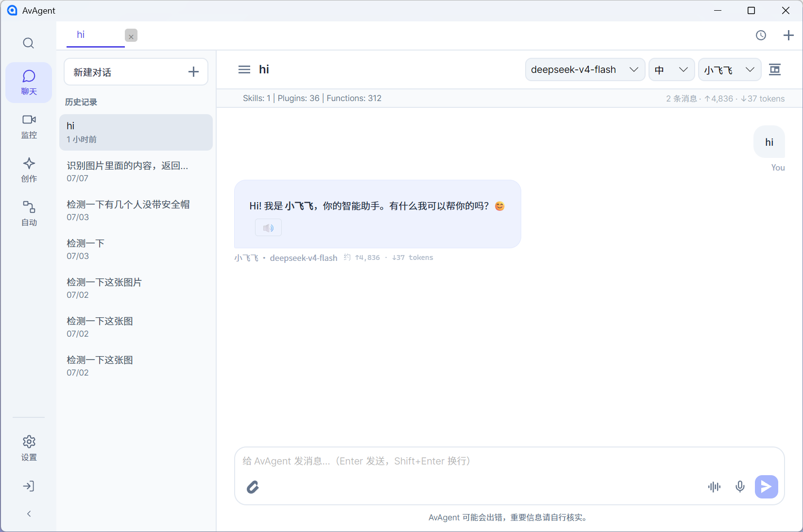Open the history clock icon
The image size is (803, 532).
pos(761,35)
